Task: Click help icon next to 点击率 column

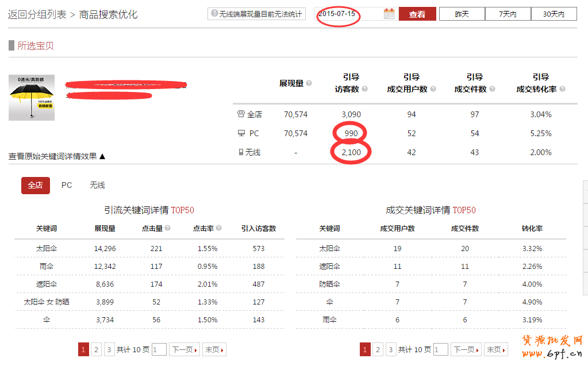Action: pos(219,228)
